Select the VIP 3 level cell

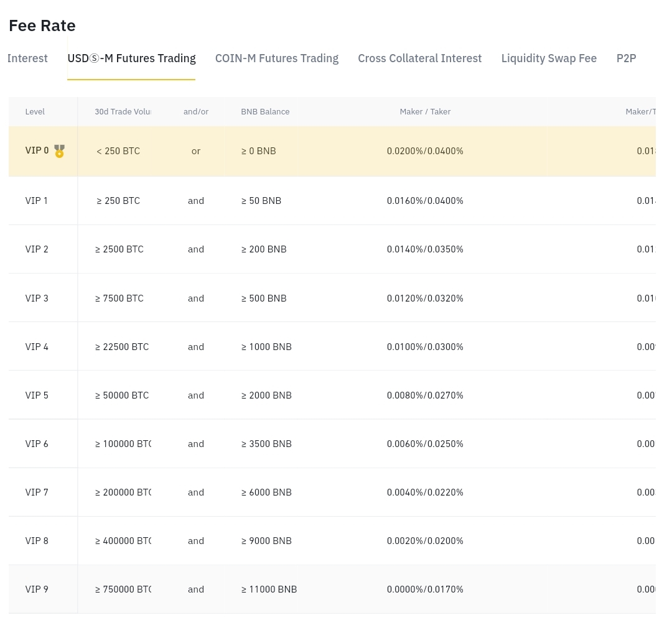coord(37,298)
